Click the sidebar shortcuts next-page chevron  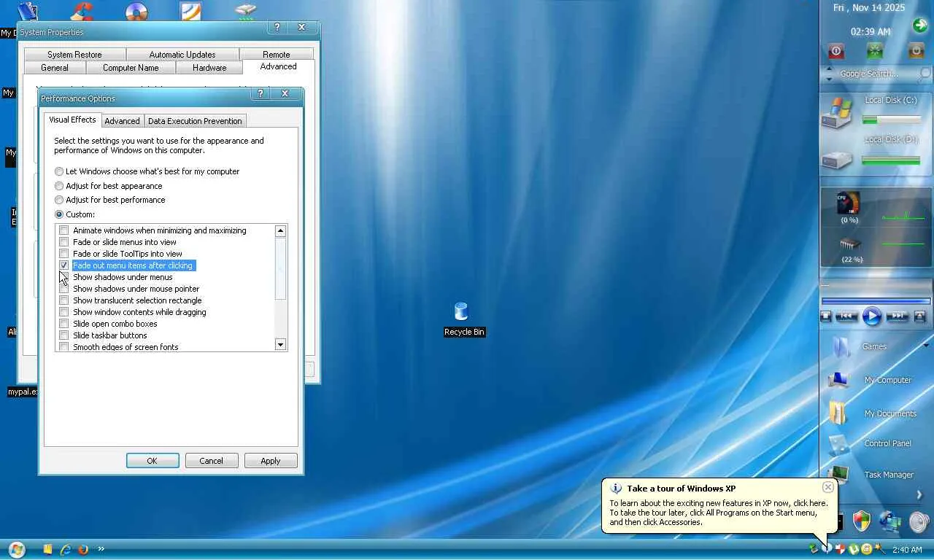[x=919, y=495]
